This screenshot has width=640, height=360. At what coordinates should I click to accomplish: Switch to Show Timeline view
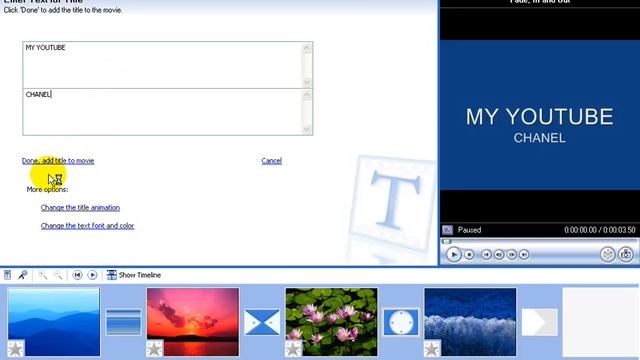tap(134, 275)
